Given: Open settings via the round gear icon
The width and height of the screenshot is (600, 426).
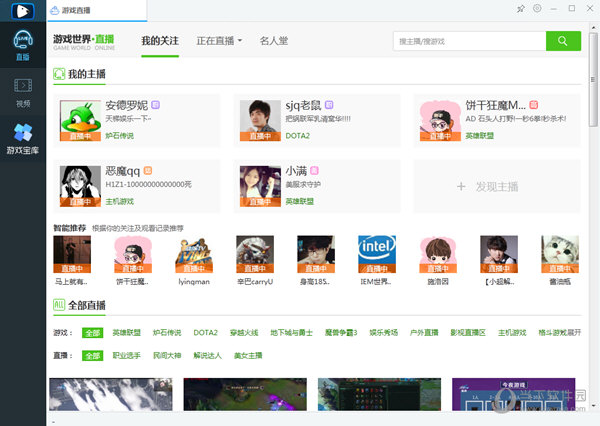Looking at the screenshot, I should 537,8.
